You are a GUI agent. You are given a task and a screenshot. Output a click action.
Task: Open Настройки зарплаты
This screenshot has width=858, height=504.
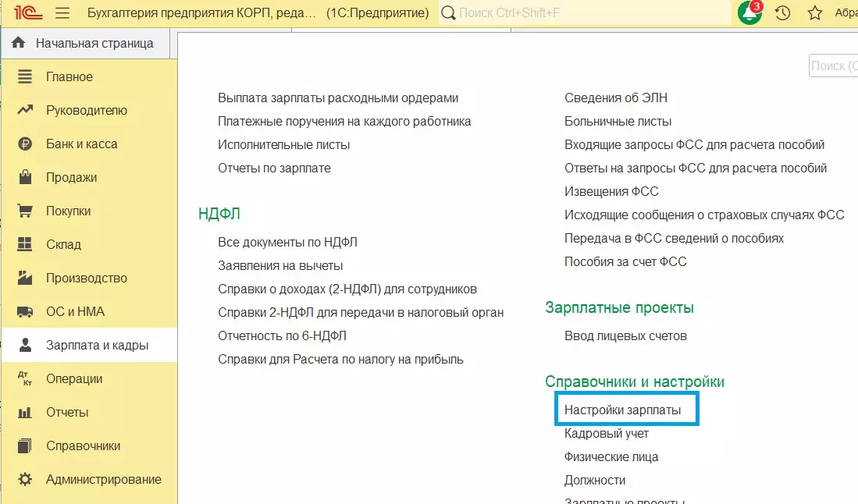[x=623, y=410]
